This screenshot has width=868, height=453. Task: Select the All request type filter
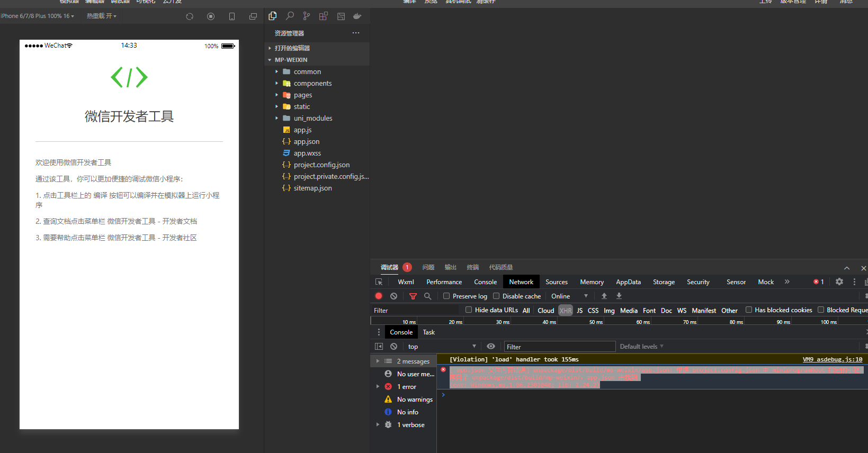click(526, 311)
